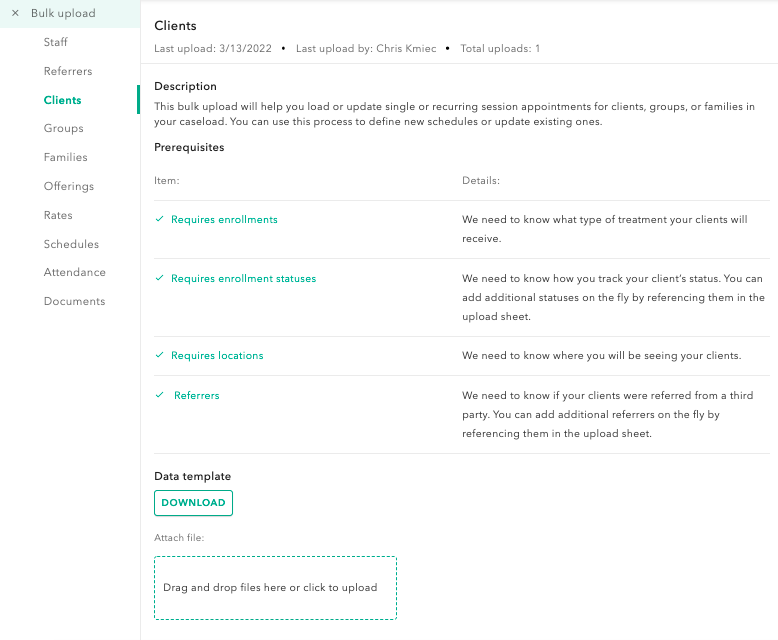778x640 pixels.
Task: Switch to Schedules in the sidebar
Action: coord(71,244)
